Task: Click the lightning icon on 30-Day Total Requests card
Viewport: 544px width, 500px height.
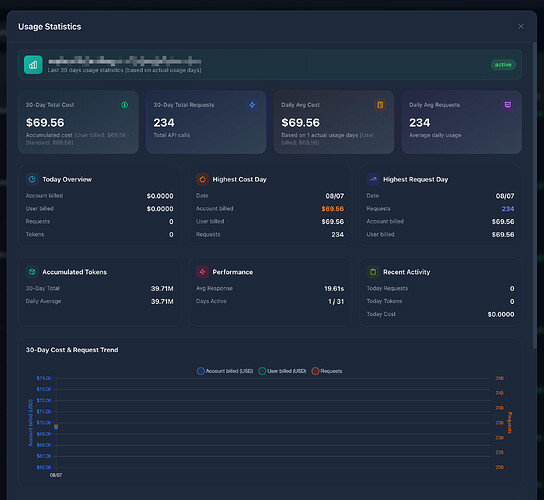Action: [x=252, y=105]
